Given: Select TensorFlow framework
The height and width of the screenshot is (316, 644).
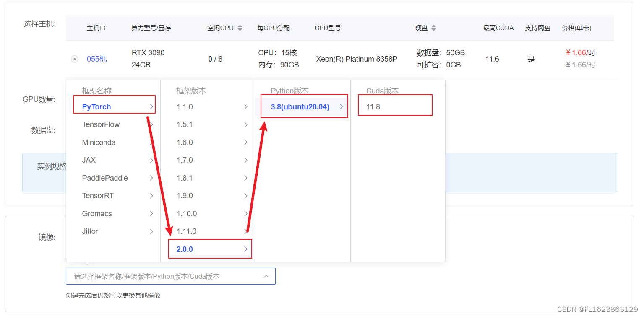Looking at the screenshot, I should (113, 124).
